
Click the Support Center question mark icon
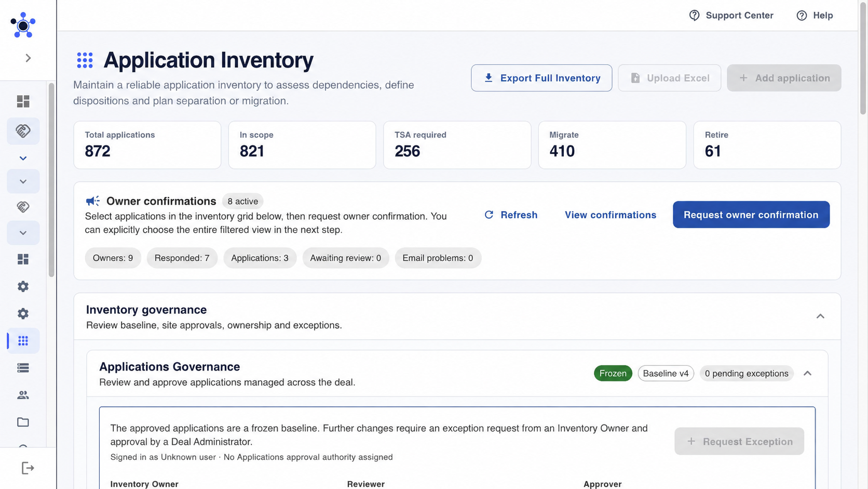[x=694, y=16]
